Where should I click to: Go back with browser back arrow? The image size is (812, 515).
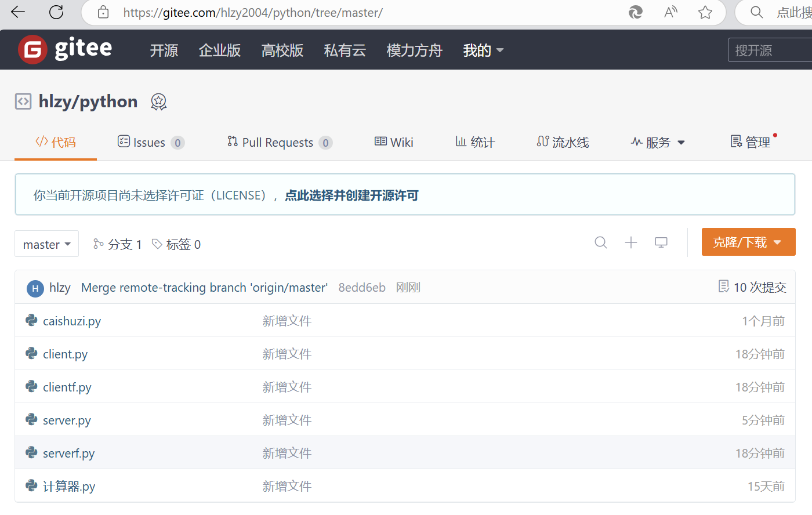click(18, 12)
